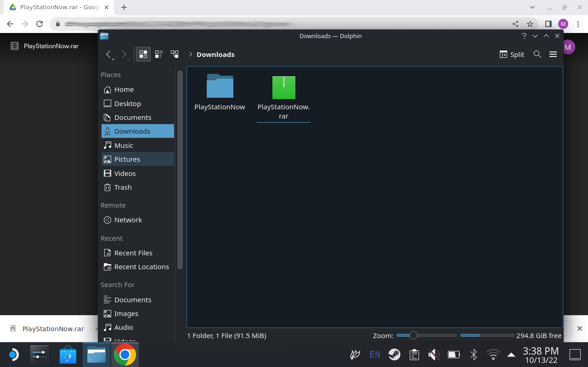Open Steam tray icon
The height and width of the screenshot is (367, 588).
coord(394,355)
